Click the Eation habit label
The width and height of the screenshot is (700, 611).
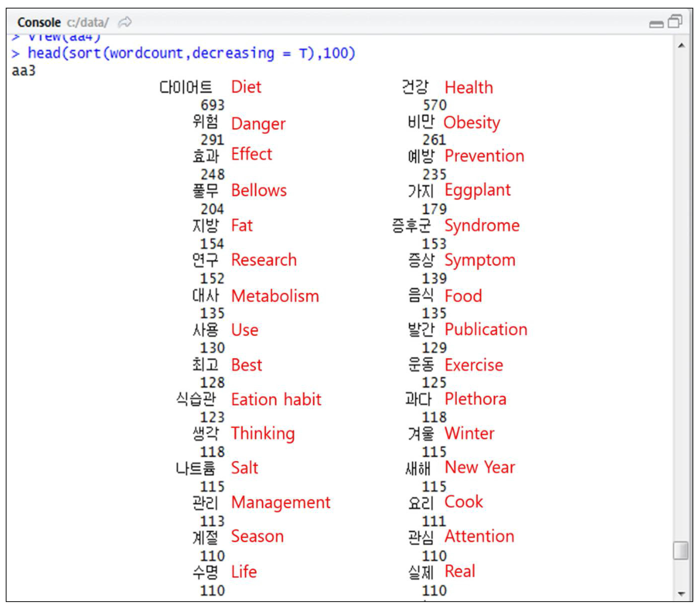276,399
